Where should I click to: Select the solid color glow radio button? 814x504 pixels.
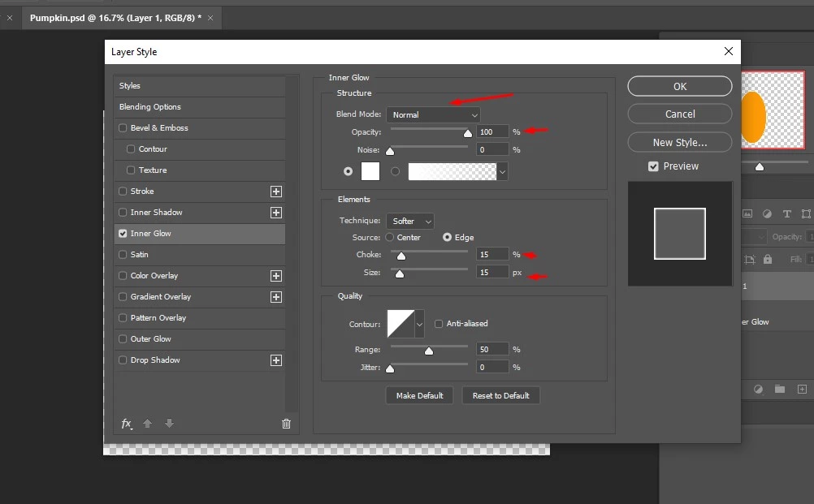[x=349, y=171]
